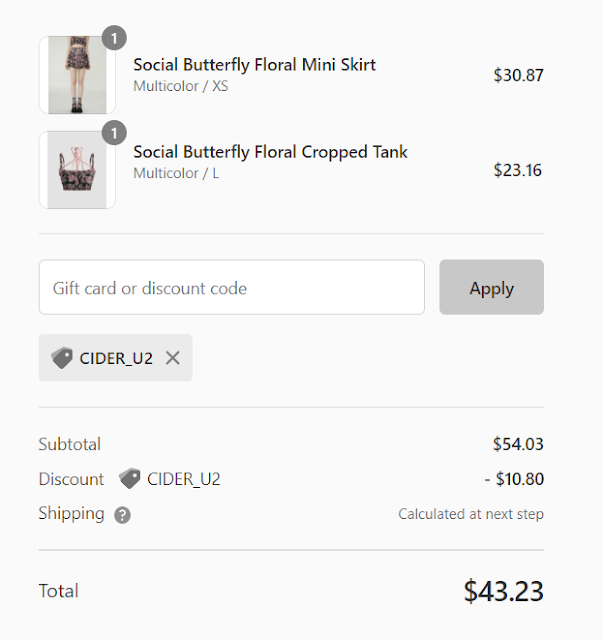Click the - $10.80 discount amount
This screenshot has width=603, height=640.
click(514, 479)
